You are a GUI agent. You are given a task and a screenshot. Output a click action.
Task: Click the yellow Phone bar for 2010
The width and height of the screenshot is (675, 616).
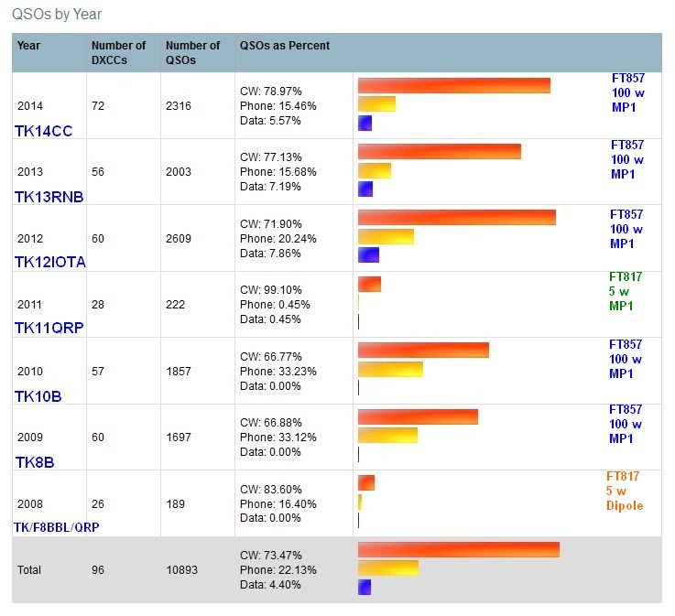pyautogui.click(x=390, y=369)
